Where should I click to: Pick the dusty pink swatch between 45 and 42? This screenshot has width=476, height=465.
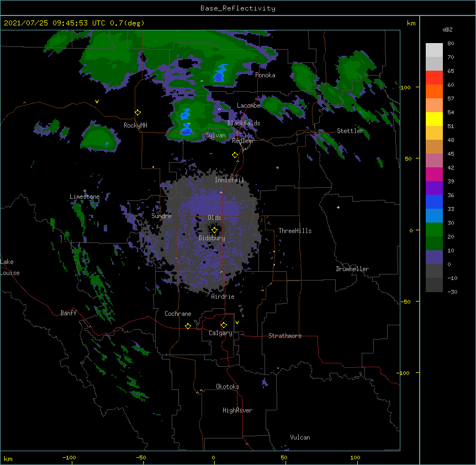click(434, 161)
